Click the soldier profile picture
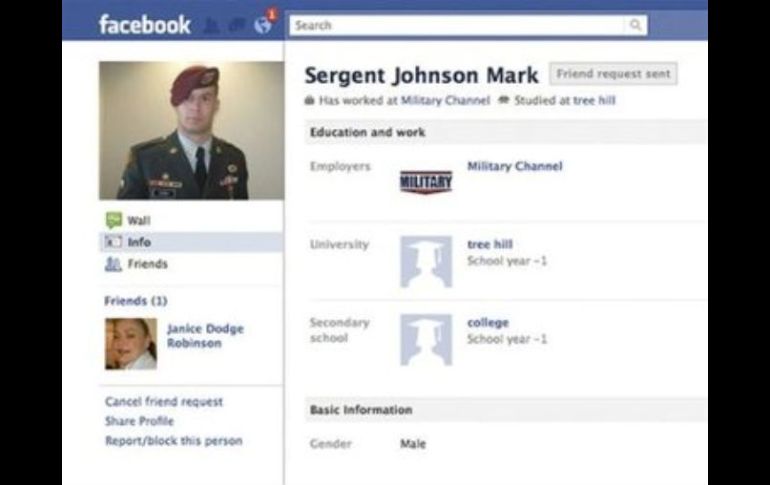 [x=192, y=131]
